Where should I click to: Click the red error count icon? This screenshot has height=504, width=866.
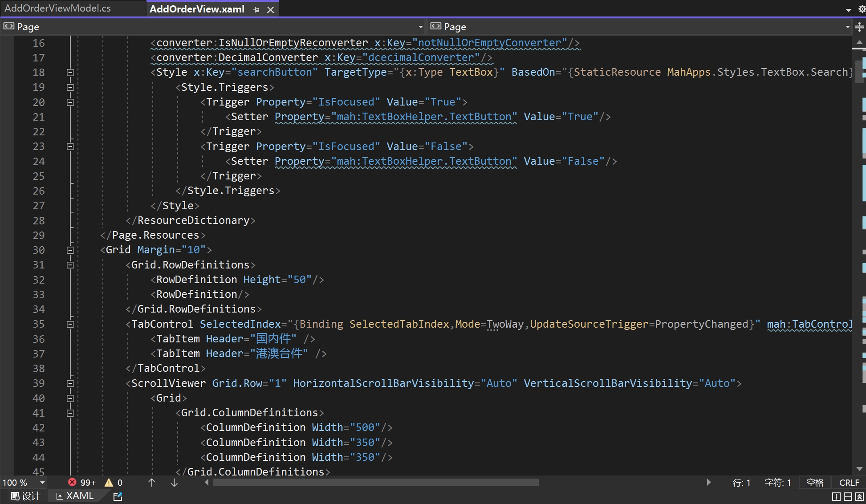pos(72,482)
